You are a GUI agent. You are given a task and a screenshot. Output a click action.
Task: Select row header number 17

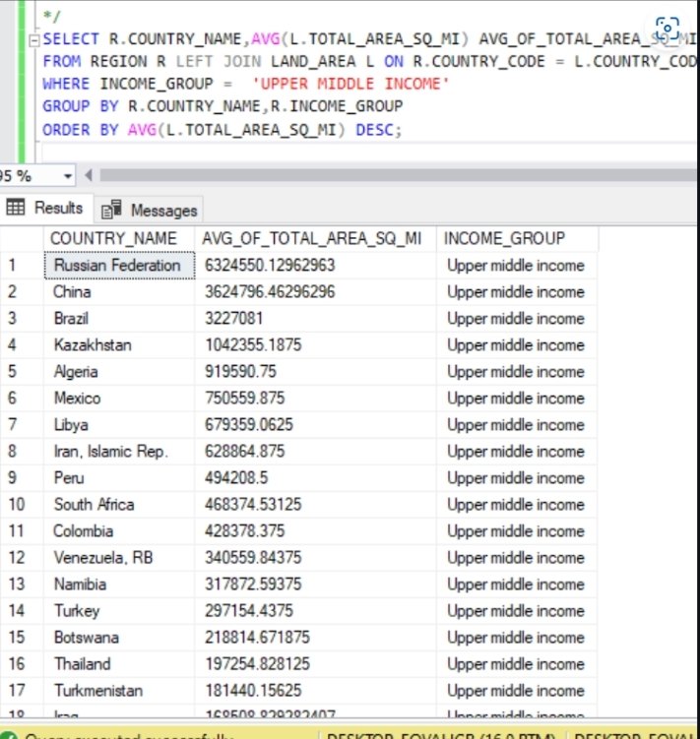(22, 691)
